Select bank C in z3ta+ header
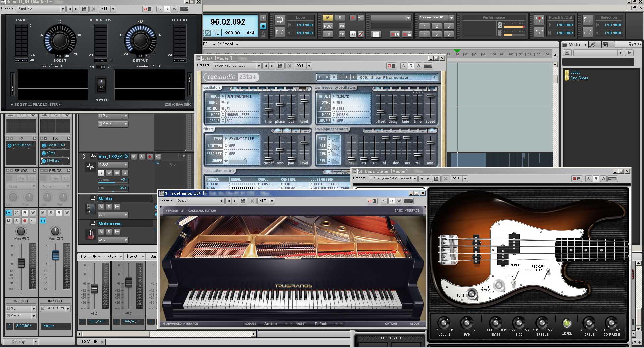Viewport: 644px width, 348px height. tap(334, 77)
